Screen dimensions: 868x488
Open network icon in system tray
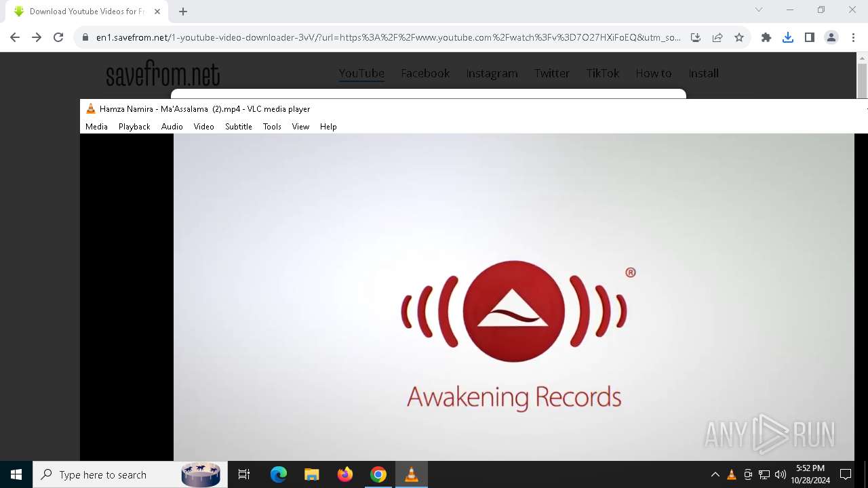(x=764, y=474)
